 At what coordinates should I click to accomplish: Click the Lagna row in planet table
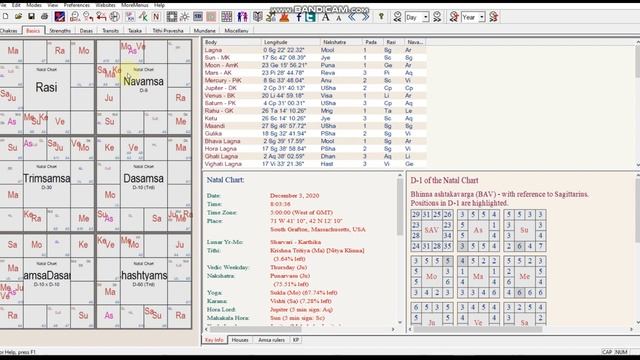tap(315, 50)
